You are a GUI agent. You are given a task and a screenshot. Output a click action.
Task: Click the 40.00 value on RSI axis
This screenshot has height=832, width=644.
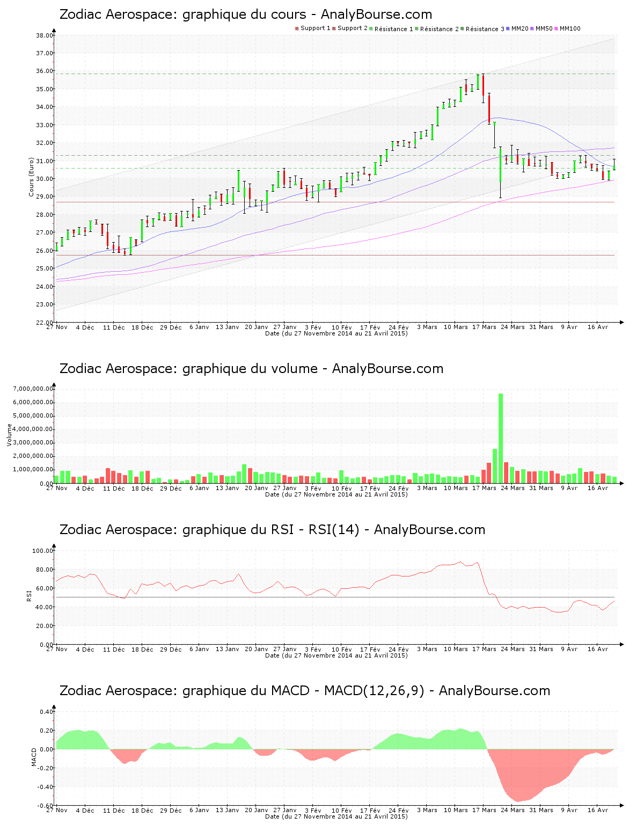[44, 607]
